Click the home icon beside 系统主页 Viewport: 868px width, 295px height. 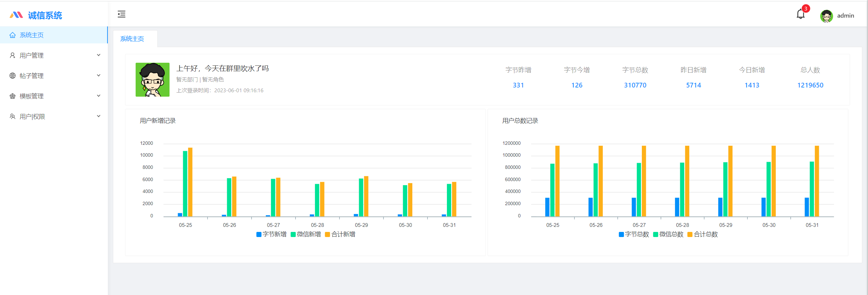13,35
